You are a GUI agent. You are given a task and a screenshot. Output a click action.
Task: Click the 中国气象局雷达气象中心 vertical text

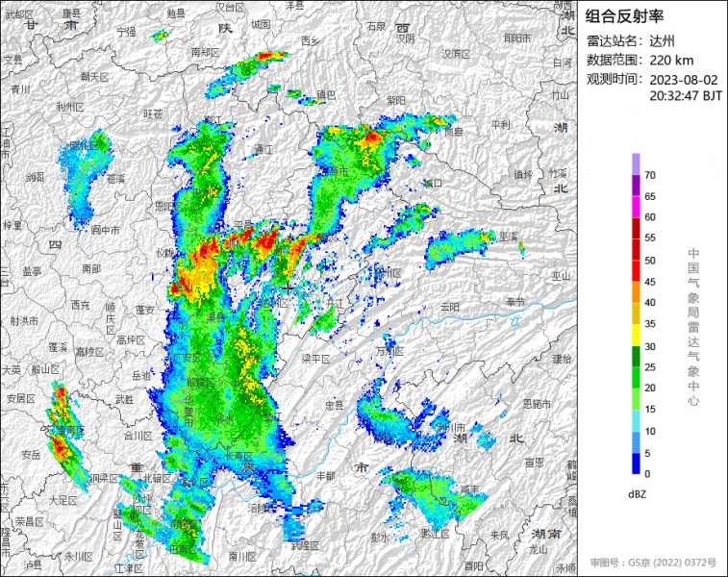pos(692,327)
